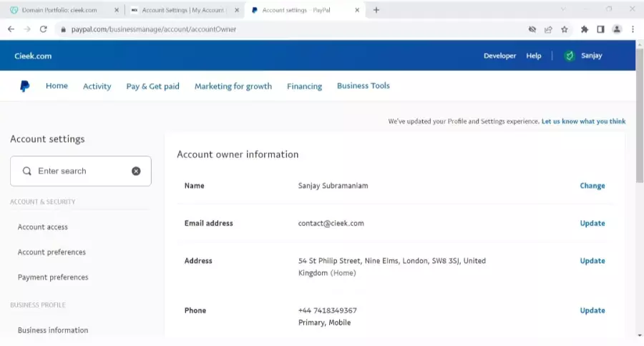This screenshot has width=644, height=346.
Task: Open Account access settings
Action: click(43, 227)
